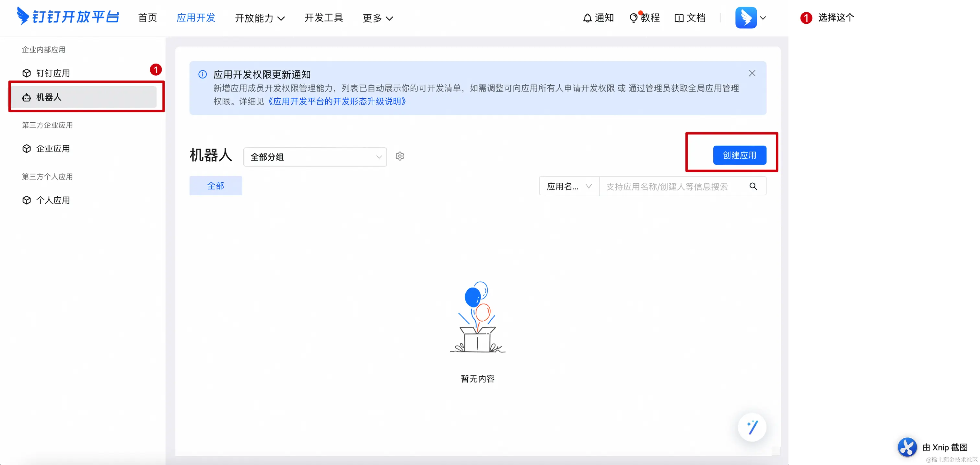Click the 创建应用 button
This screenshot has height=465, width=980.
pos(739,155)
